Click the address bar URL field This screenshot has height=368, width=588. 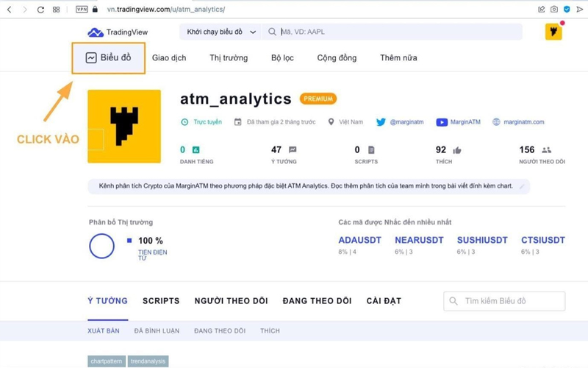coord(166,10)
